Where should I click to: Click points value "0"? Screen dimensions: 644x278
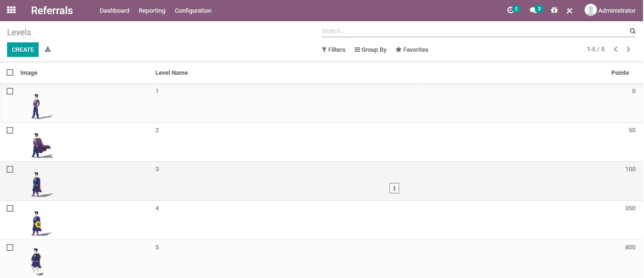(634, 91)
